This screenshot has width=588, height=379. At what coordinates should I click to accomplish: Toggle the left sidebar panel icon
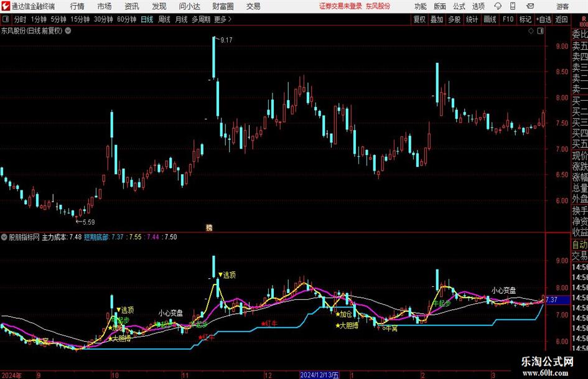coord(6,19)
